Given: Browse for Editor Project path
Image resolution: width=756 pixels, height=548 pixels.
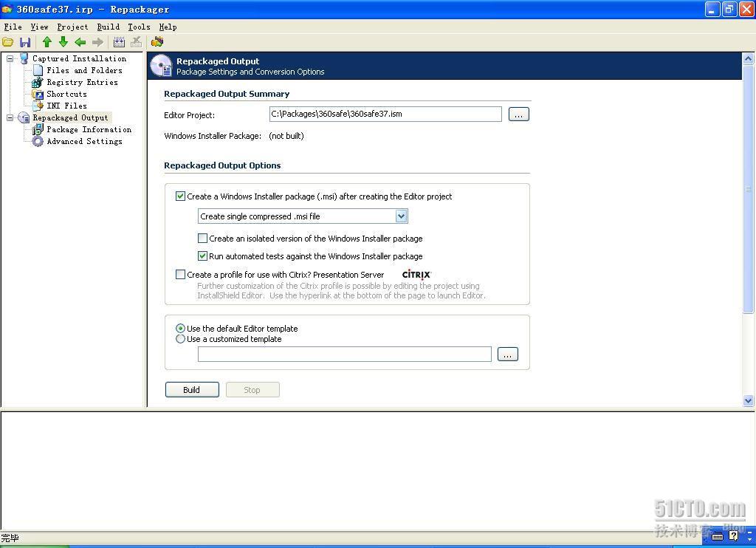Looking at the screenshot, I should coord(518,114).
